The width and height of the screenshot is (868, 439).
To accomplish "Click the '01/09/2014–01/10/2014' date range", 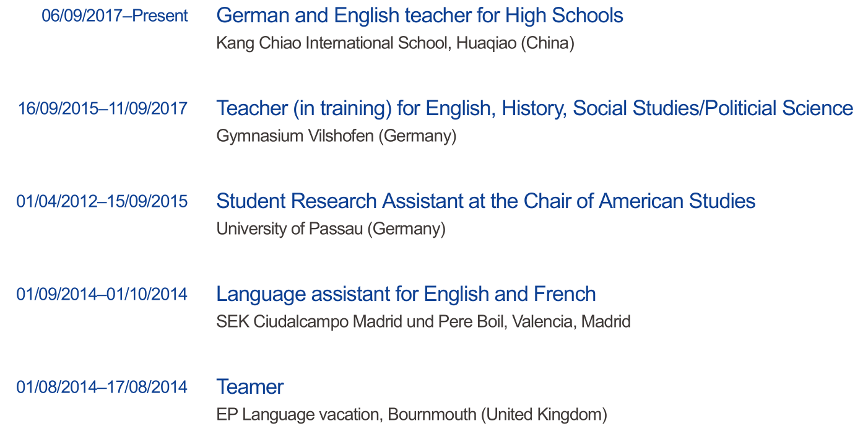I will pyautogui.click(x=102, y=295).
